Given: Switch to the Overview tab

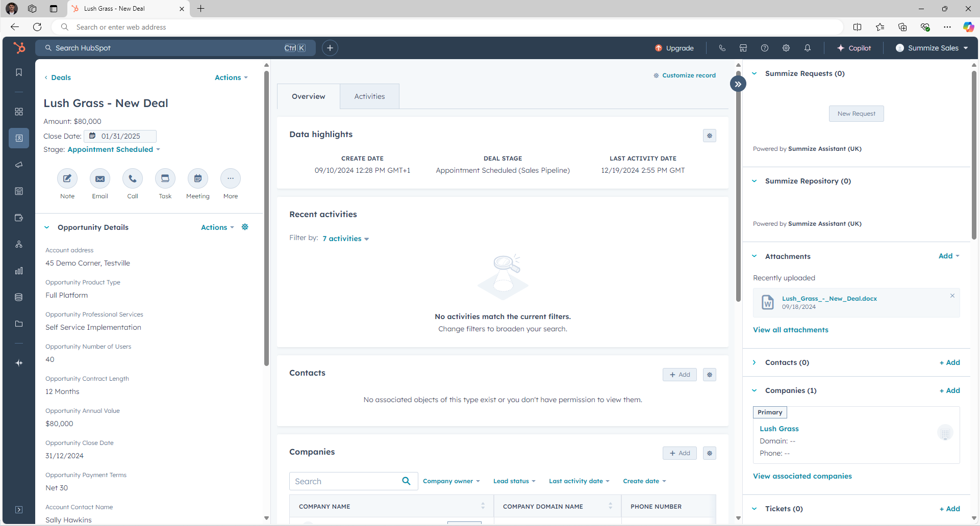Looking at the screenshot, I should [309, 96].
